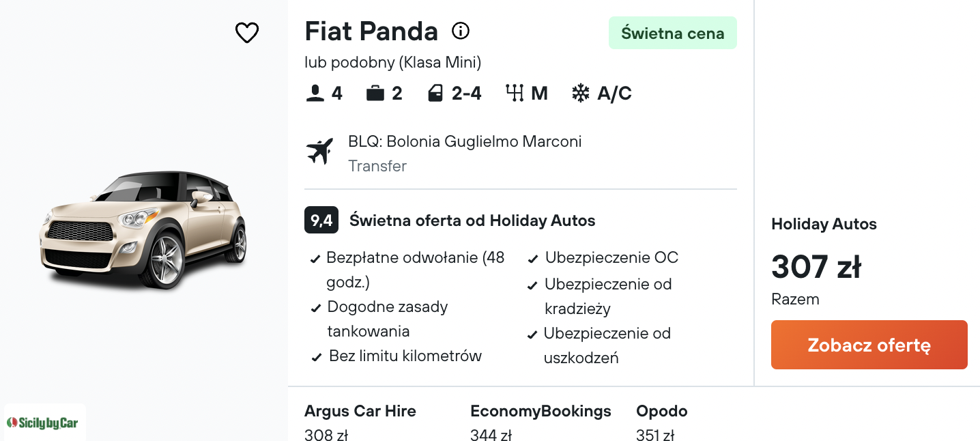Click the Świetna cena badge

672,33
